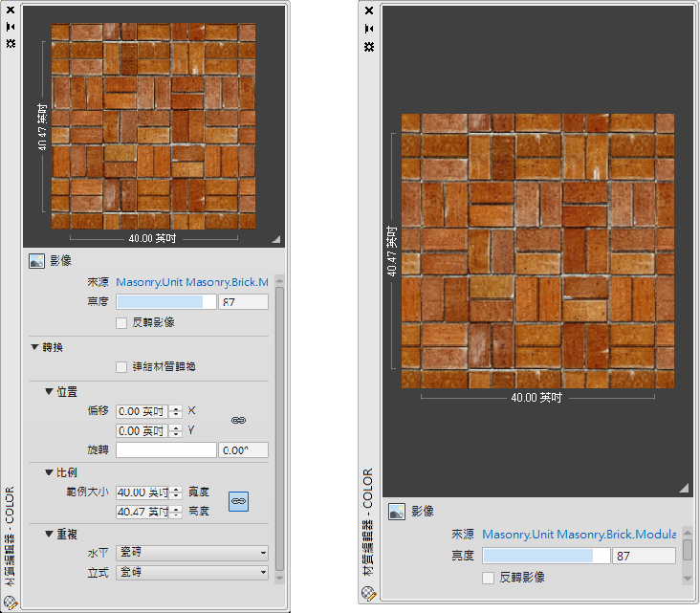Enable 反轉影像 checkbox in left palette
The image size is (700, 613).
point(121,323)
